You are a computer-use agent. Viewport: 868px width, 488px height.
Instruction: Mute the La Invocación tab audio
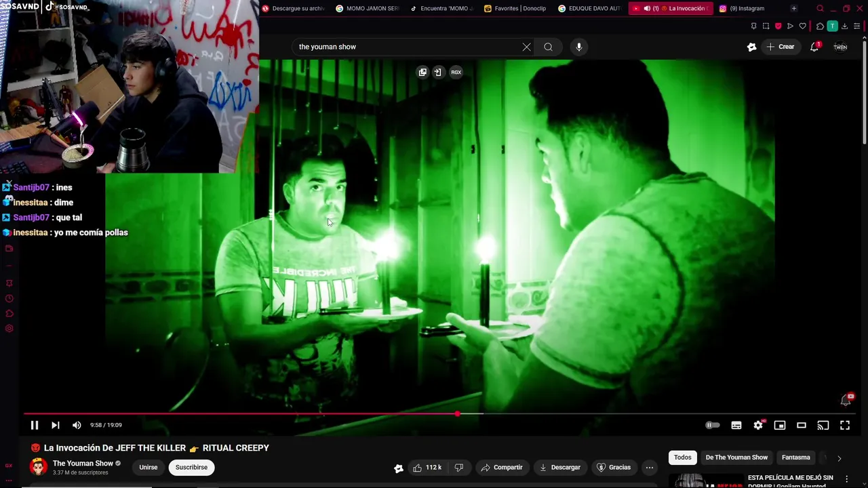click(647, 8)
